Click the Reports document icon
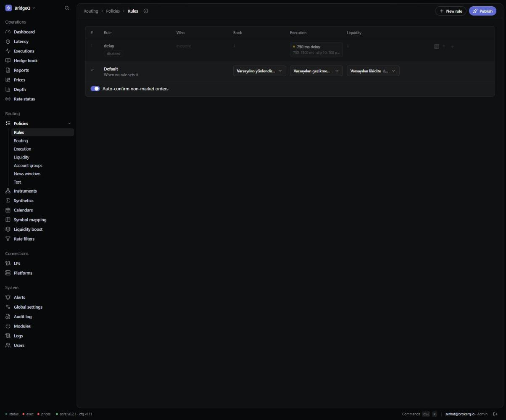 coord(8,70)
